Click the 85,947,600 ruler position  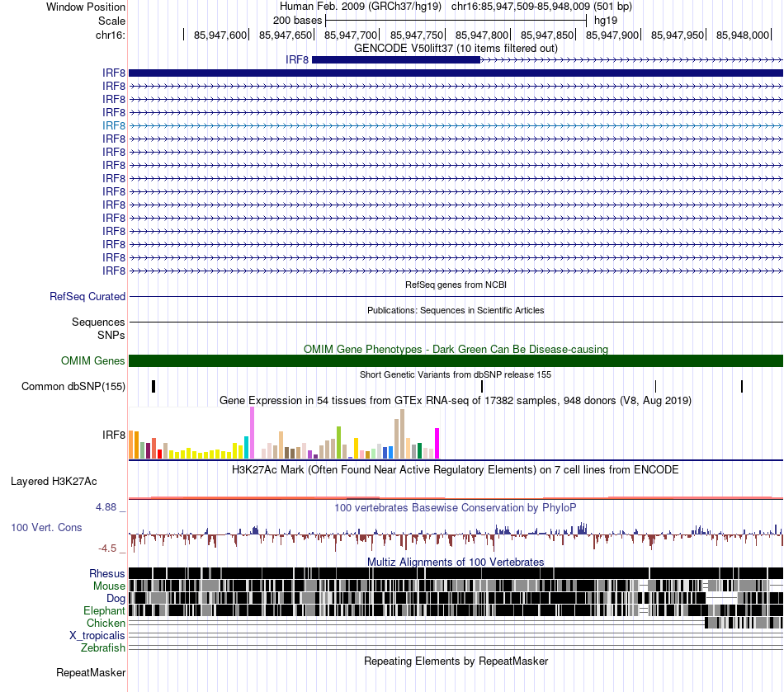(x=220, y=35)
